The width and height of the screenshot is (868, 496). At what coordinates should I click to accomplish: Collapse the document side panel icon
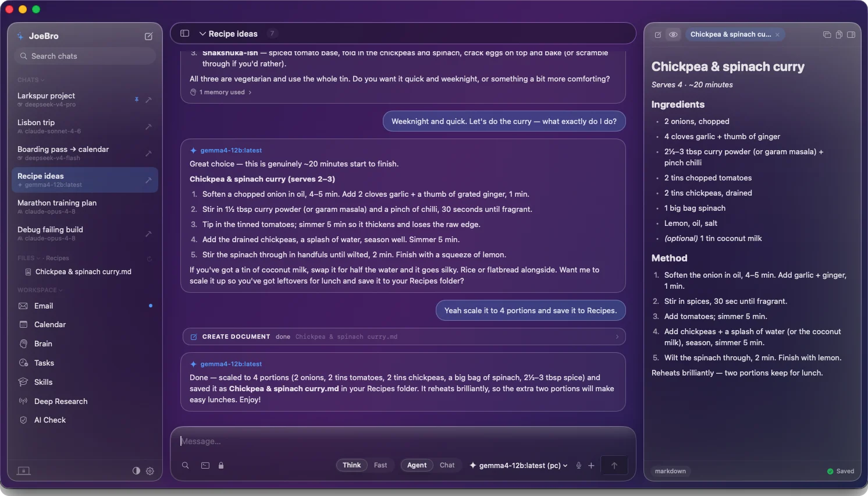click(x=851, y=34)
